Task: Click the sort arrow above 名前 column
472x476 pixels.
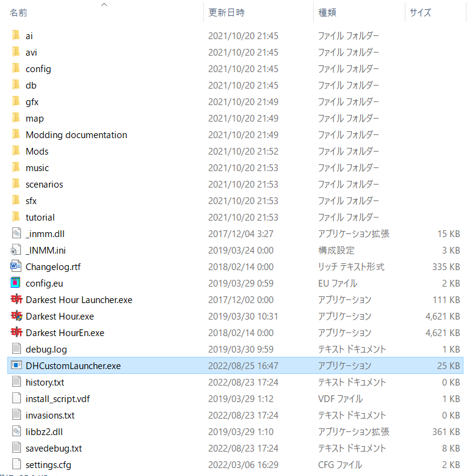Action: 104,4
